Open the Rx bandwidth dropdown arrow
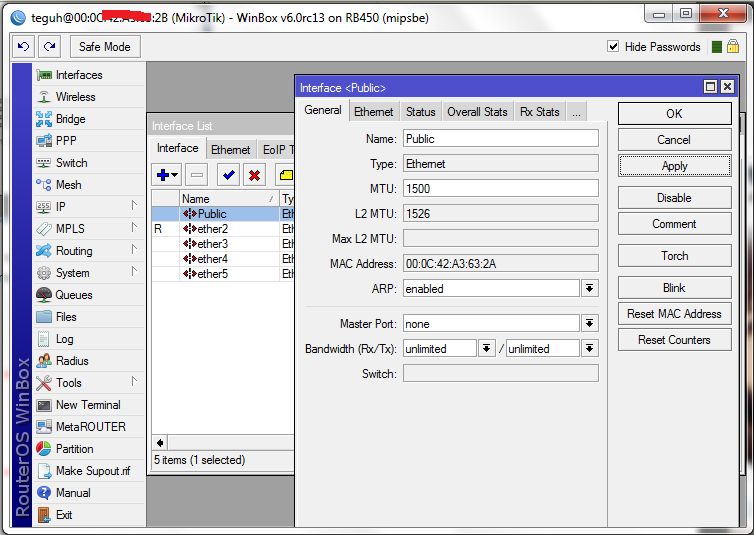Image resolution: width=754 pixels, height=535 pixels. [x=486, y=348]
